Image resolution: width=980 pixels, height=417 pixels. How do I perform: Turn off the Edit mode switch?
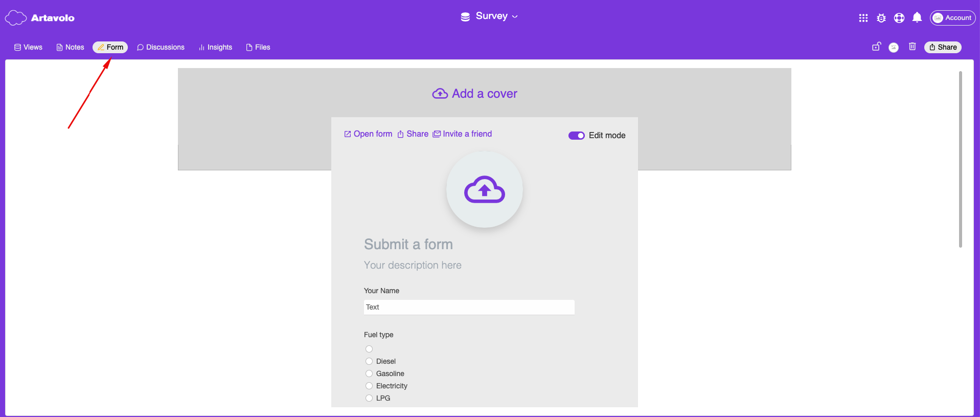(x=577, y=136)
